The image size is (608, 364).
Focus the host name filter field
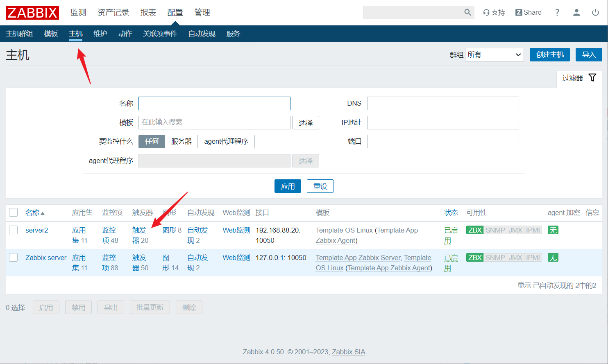(x=214, y=103)
